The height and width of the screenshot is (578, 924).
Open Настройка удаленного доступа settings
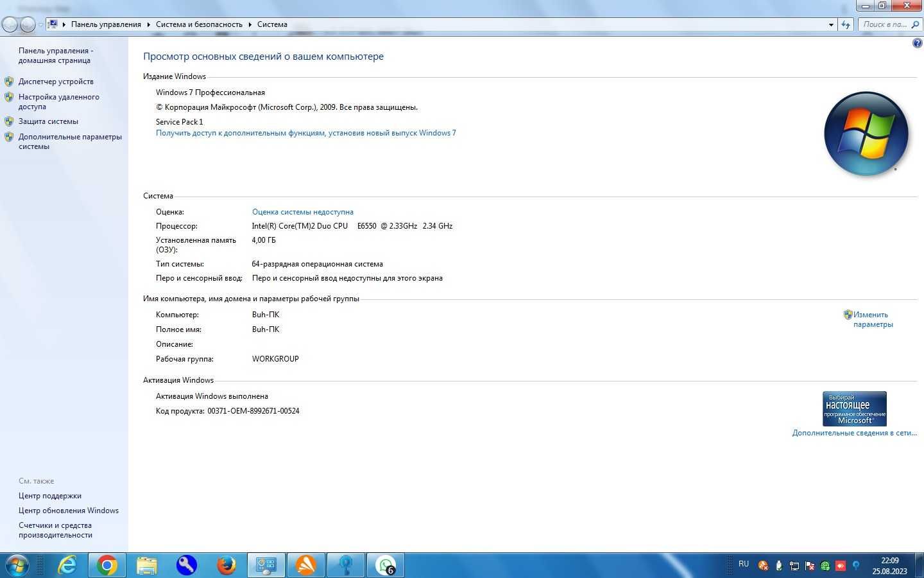[59, 101]
